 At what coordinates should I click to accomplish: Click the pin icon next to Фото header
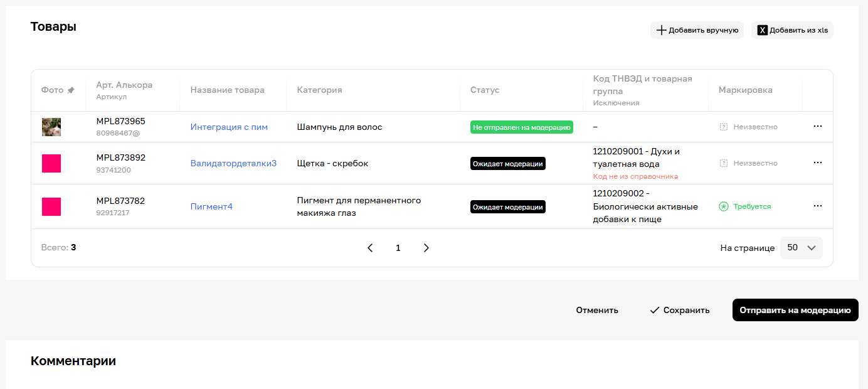tap(71, 90)
